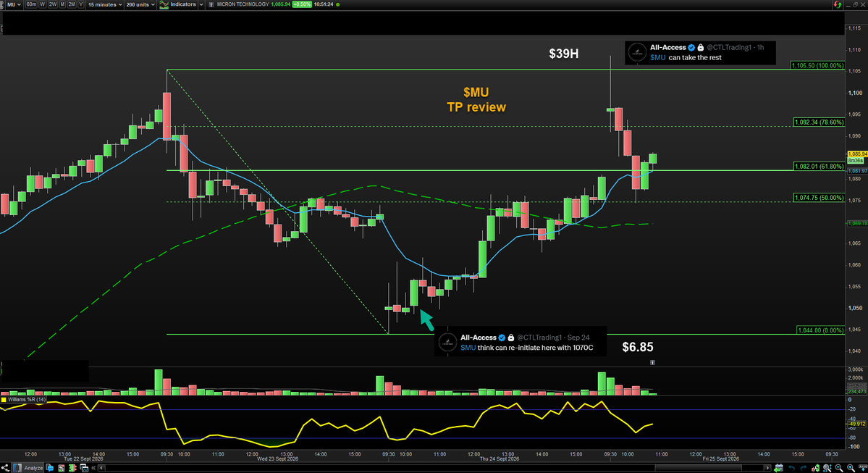Viewport: 868px width, 473px height.
Task: Click the double-chevron collapse toolbar icon
Action: click(x=93, y=468)
